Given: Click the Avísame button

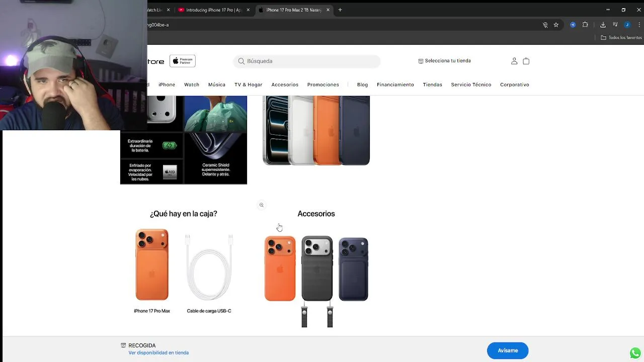Looking at the screenshot, I should click(508, 350).
